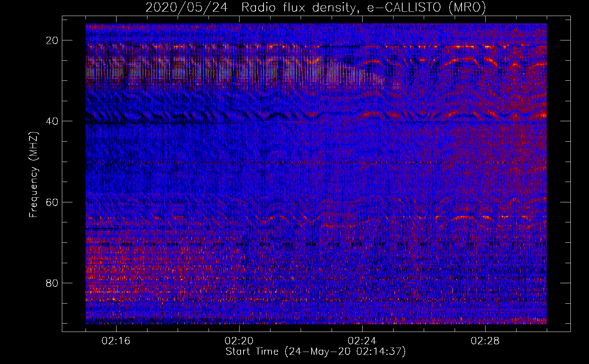Click the 02:16 time tick label
The height and width of the screenshot is (364, 589).
[116, 341]
